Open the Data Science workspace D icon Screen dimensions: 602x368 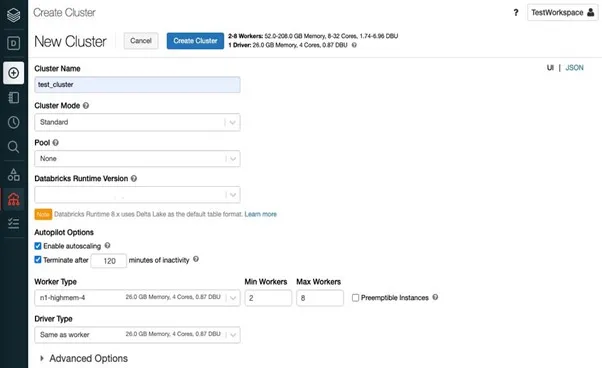13,43
